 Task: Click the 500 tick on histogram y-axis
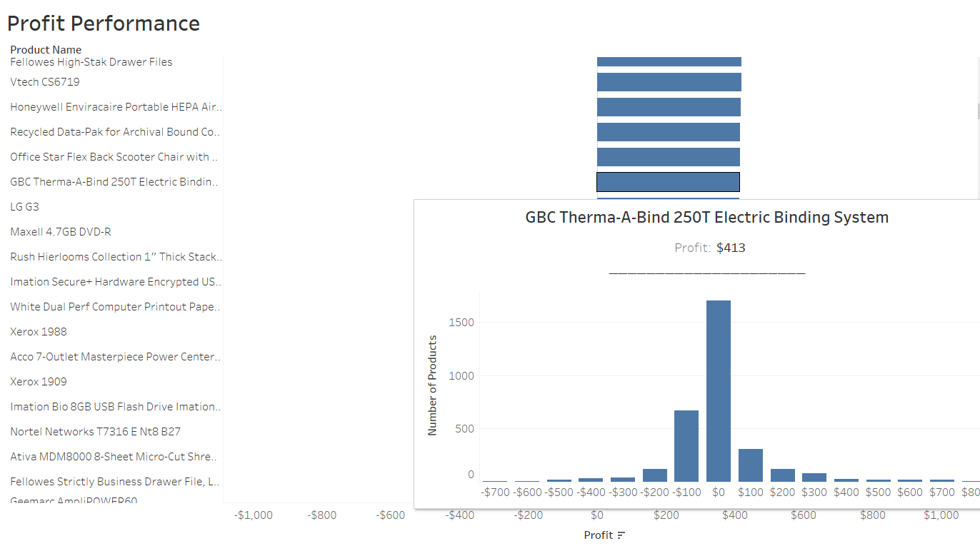tap(464, 429)
